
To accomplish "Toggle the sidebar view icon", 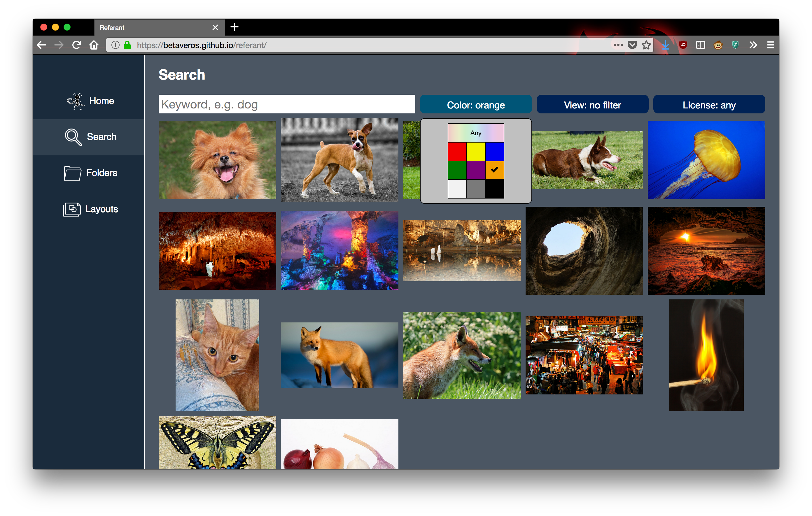I will [x=700, y=45].
